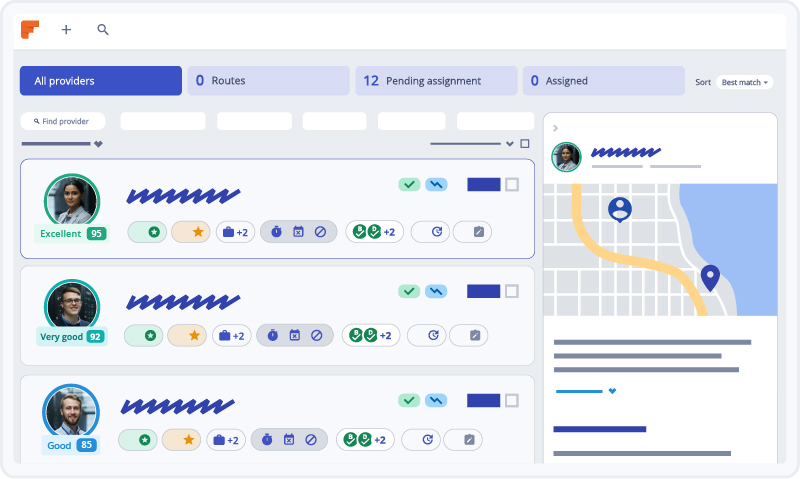Viewport: 800px width, 479px height.
Task: Select the Routes tab
Action: click(268, 81)
